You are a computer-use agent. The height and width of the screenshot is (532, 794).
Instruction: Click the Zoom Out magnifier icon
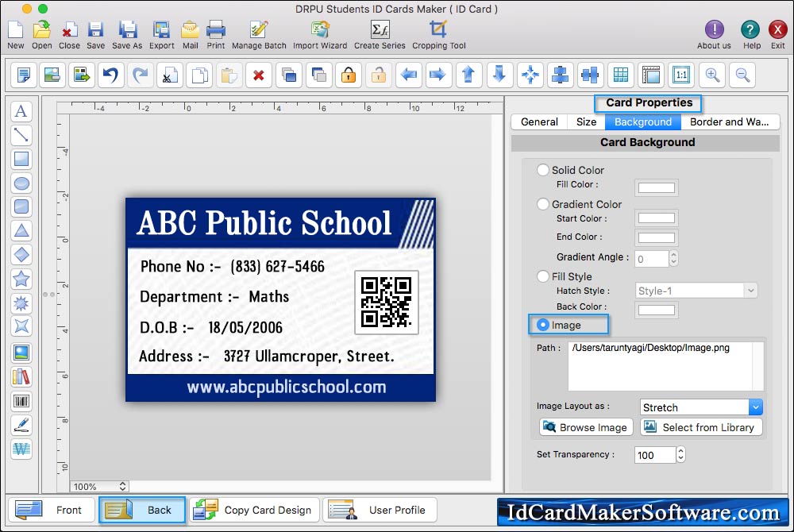[x=742, y=75]
